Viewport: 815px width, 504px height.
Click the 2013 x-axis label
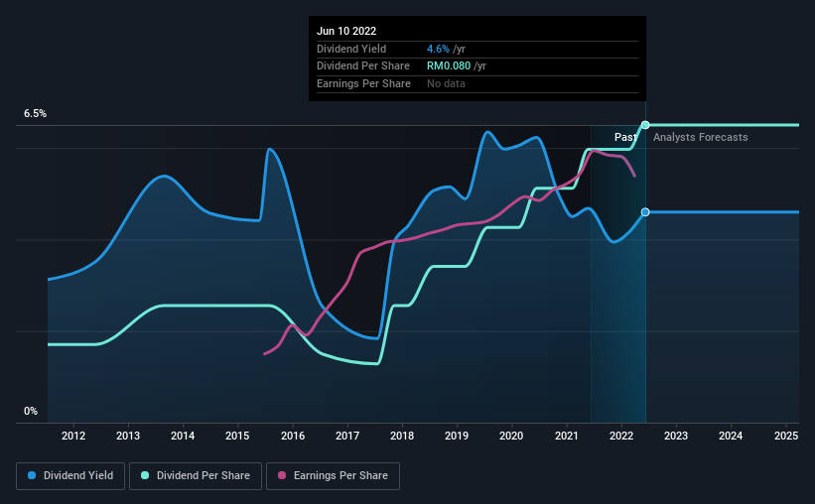tap(128, 436)
